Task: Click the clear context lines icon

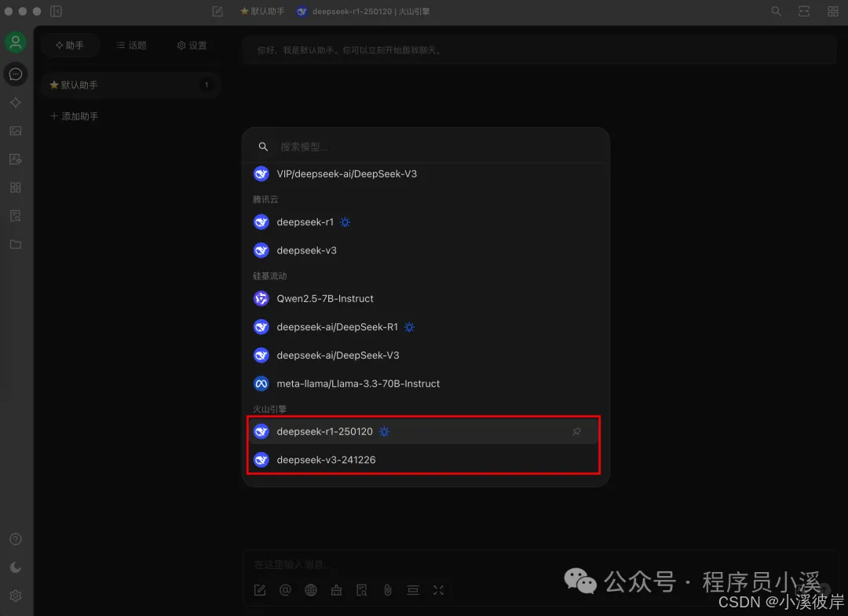Action: pos(413,590)
